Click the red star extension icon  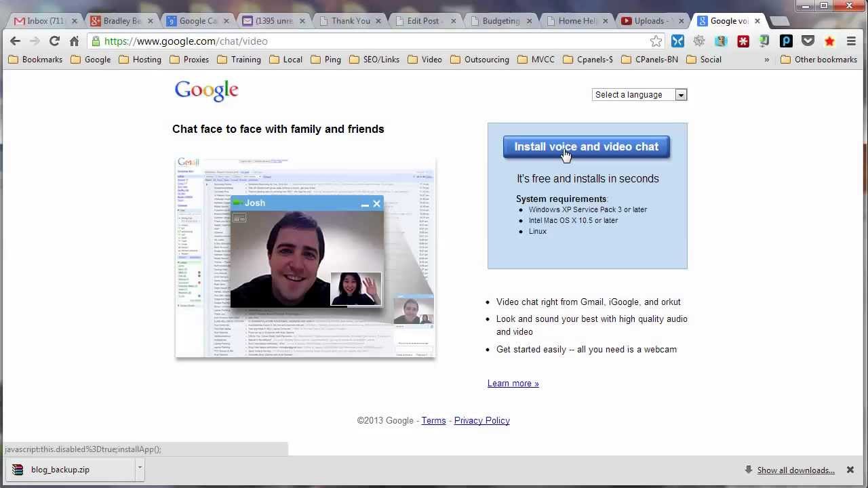click(x=829, y=41)
